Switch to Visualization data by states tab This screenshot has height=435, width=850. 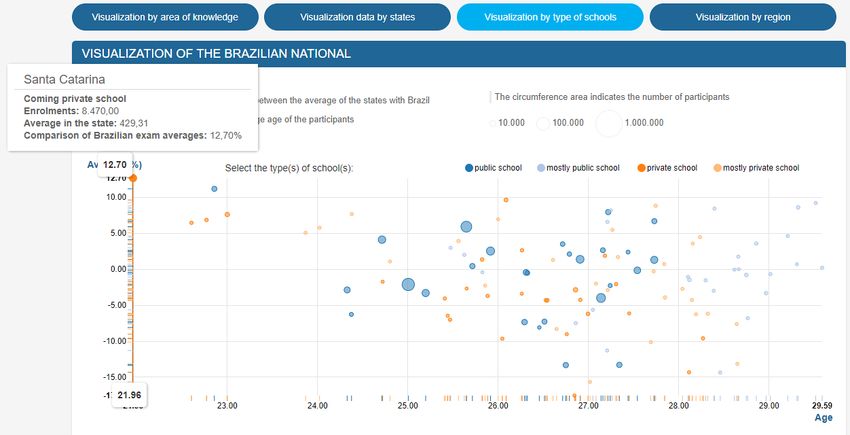[357, 17]
